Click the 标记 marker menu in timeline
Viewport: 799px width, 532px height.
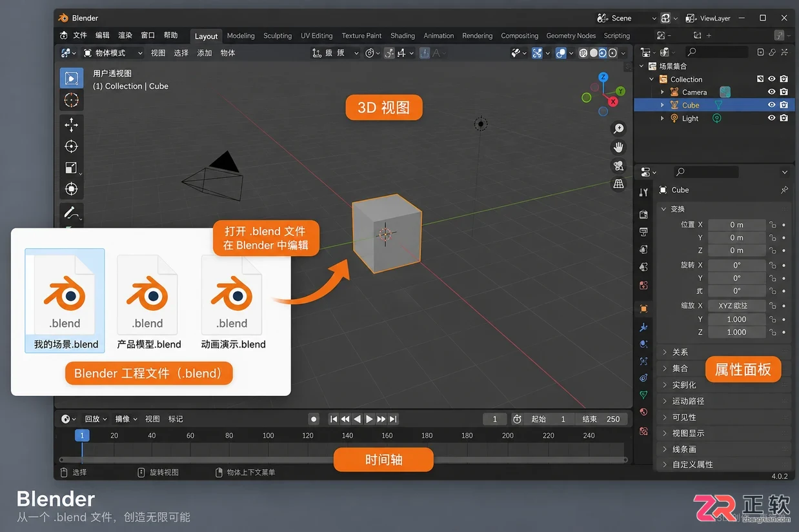click(176, 419)
